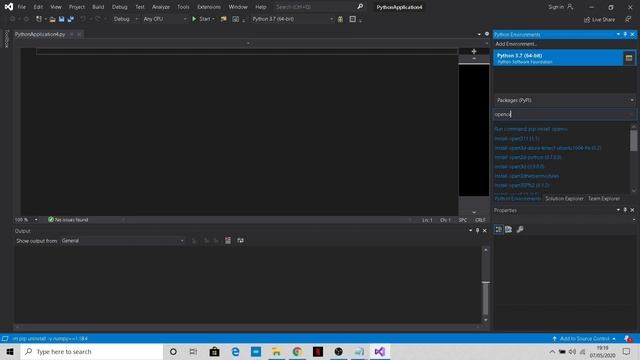Open the Project menu
The image size is (640, 360).
click(77, 7)
